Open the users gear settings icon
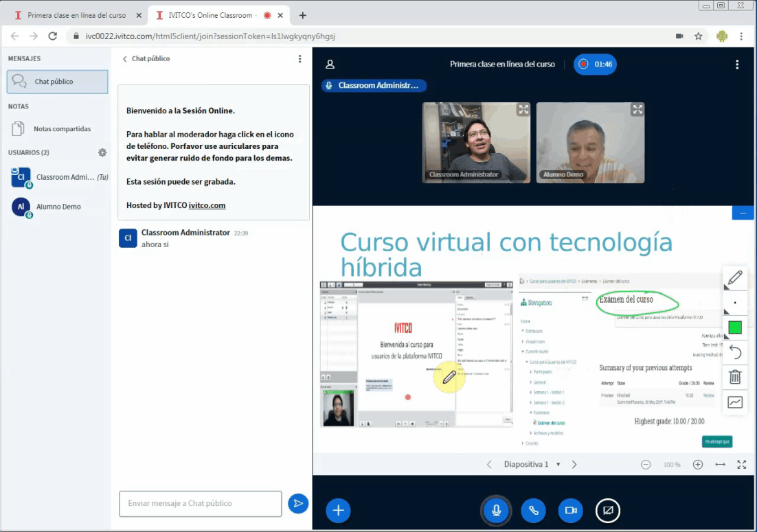 coord(102,152)
